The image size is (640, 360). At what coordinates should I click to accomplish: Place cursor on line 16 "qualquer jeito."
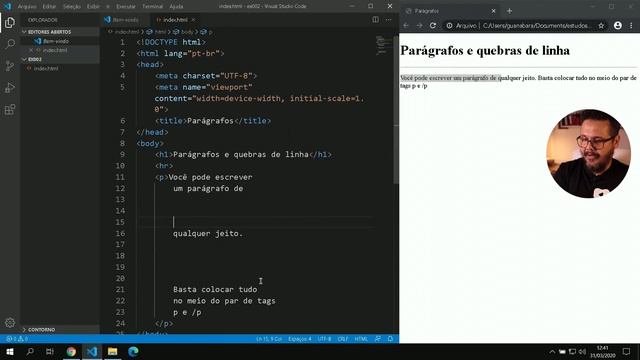[208, 233]
